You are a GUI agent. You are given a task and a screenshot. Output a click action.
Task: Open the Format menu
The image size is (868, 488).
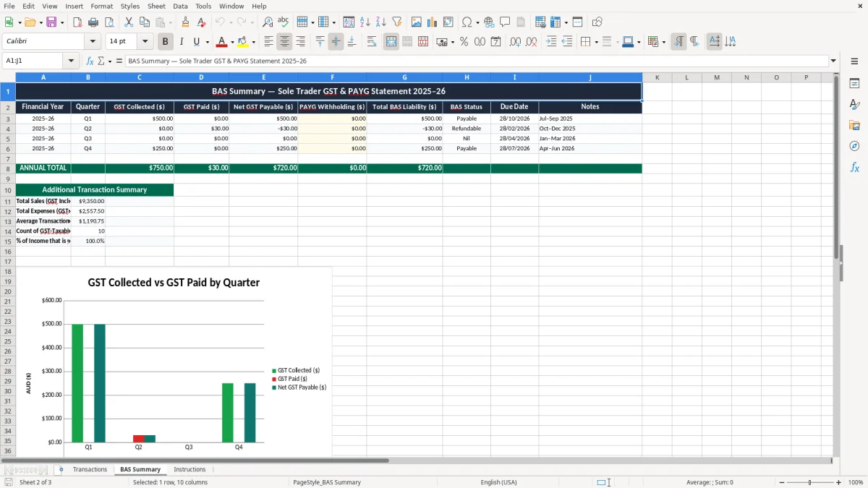pyautogui.click(x=102, y=6)
